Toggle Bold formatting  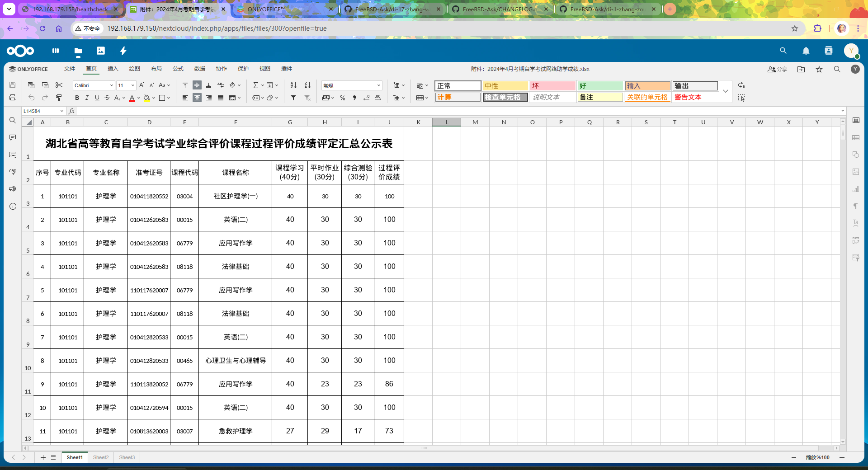pos(77,98)
